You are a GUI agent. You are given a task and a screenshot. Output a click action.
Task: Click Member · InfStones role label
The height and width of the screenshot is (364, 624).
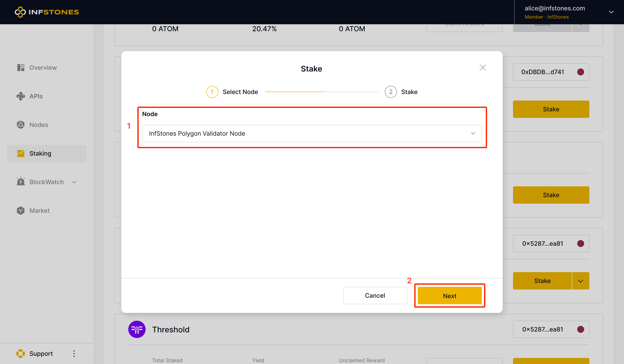click(546, 17)
